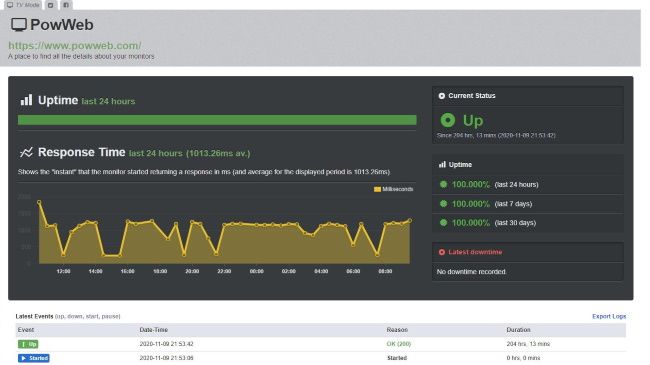Click the green Up event badge
The width and height of the screenshot is (650, 365).
point(28,344)
